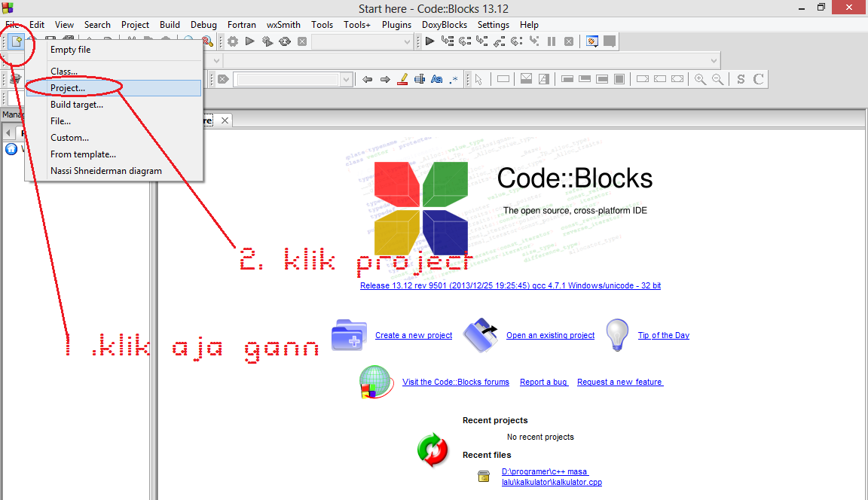Viewport: 868px width, 500px height.
Task: Click the Various info debug icon
Action: [610, 41]
